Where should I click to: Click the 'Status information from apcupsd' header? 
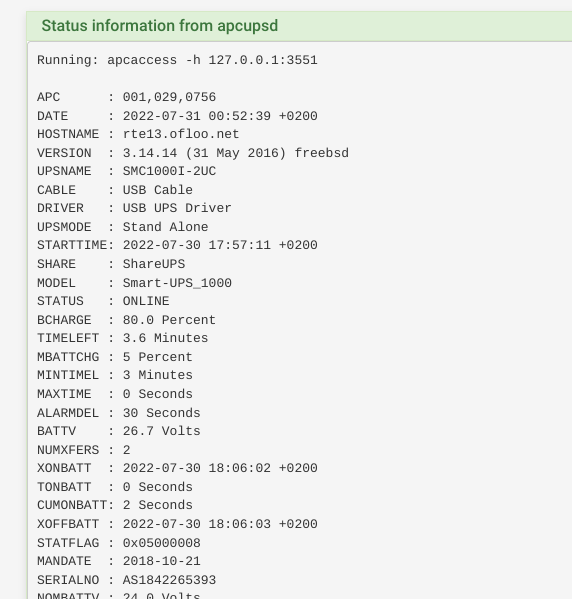[x=159, y=26]
